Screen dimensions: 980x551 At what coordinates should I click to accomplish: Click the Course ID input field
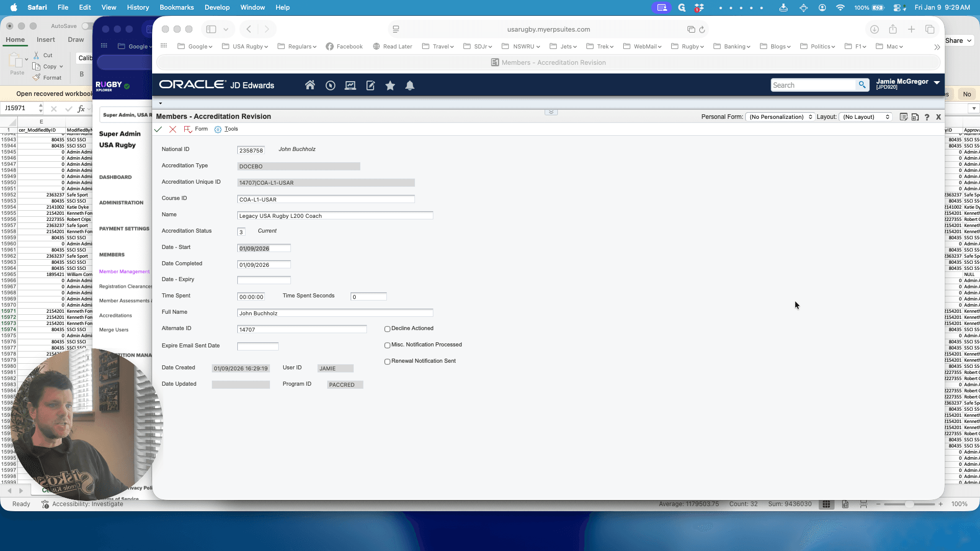point(326,199)
